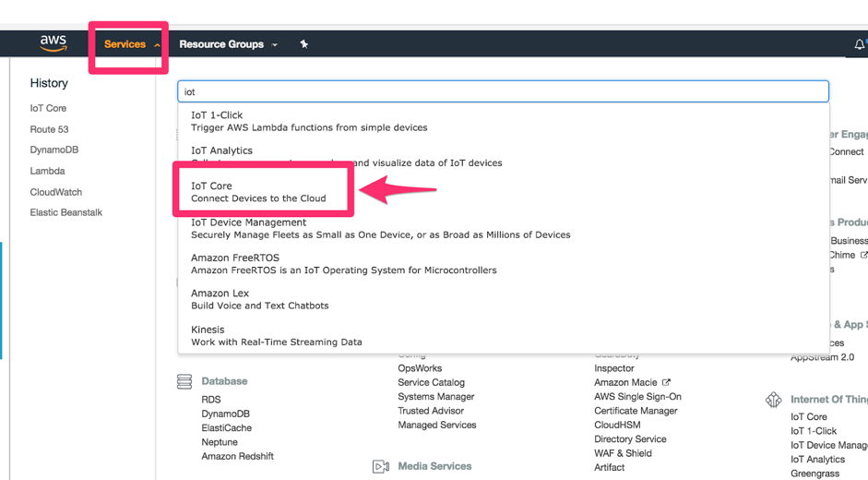This screenshot has width=868, height=480.
Task: Click the service search input field
Action: [503, 91]
